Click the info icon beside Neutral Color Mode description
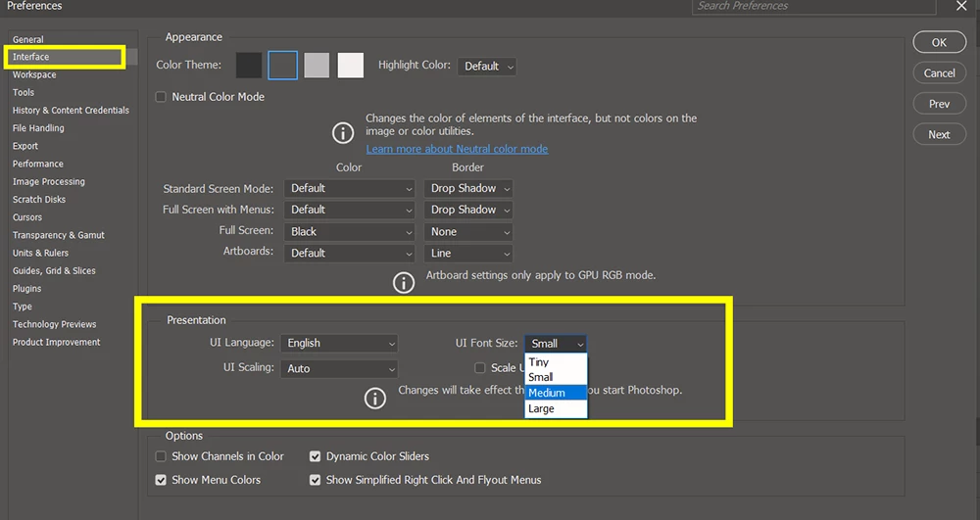980x520 pixels. click(342, 133)
